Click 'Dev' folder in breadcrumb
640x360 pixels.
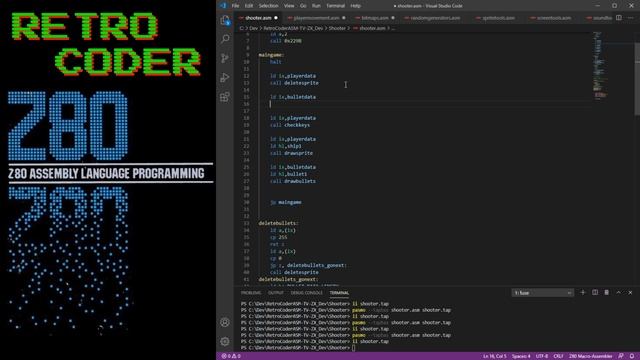(x=253, y=28)
